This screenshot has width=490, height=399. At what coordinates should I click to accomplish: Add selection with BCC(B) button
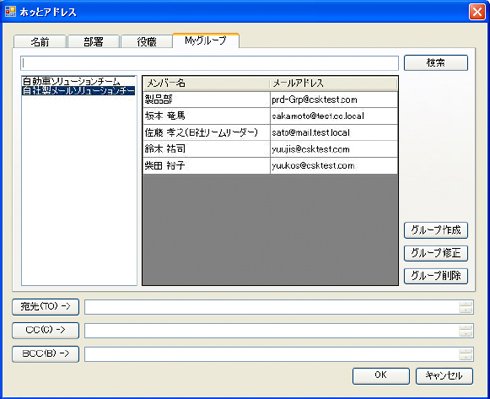pyautogui.click(x=46, y=354)
